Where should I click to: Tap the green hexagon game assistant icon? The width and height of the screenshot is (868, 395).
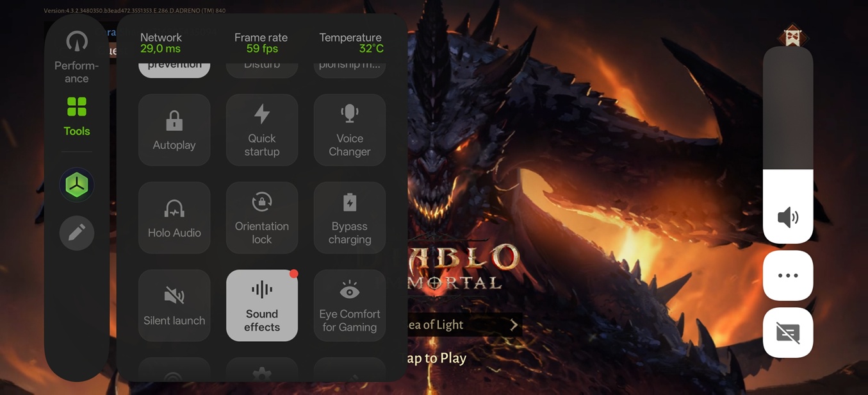(x=77, y=185)
